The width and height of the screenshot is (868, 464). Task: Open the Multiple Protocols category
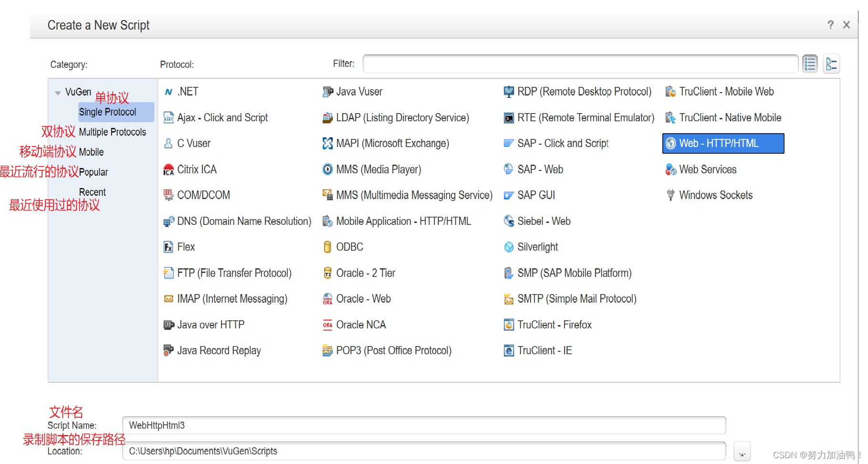(113, 132)
